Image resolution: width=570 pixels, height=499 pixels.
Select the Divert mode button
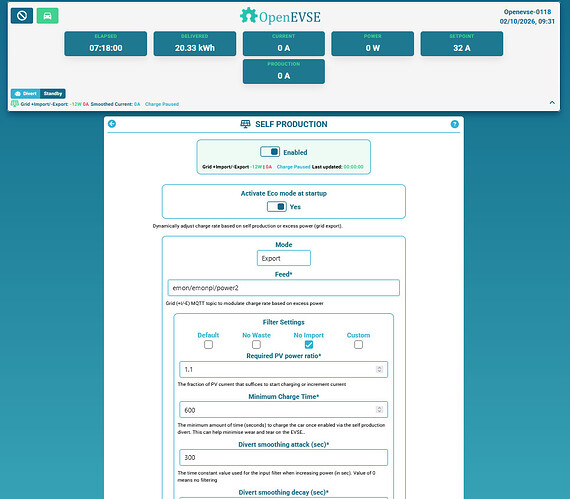pyautogui.click(x=25, y=93)
